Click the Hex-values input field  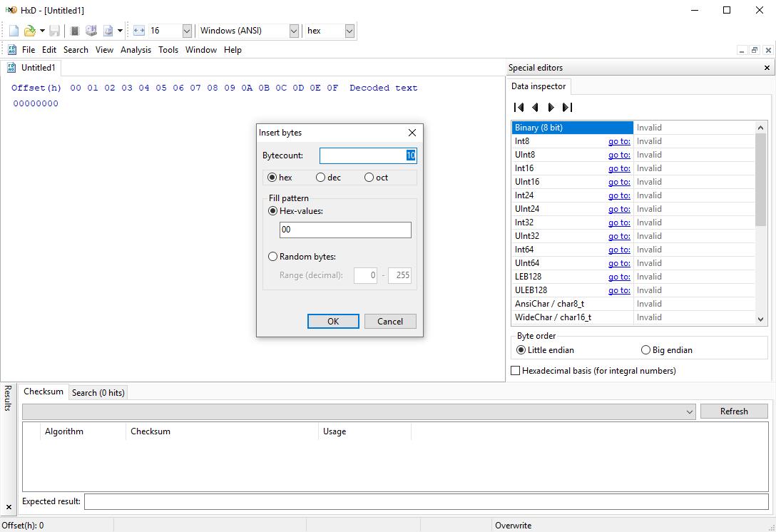pyautogui.click(x=345, y=230)
